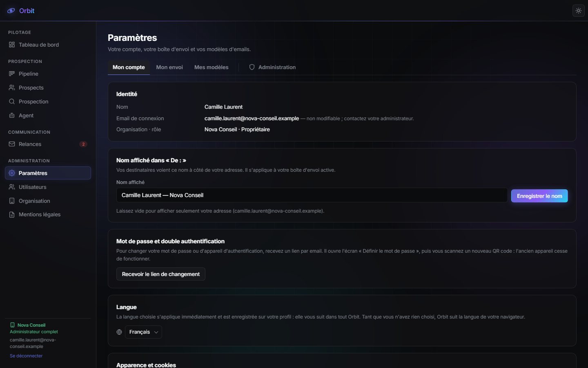Viewport: 588px width, 368px height.
Task: Switch to the Mon envoi tab
Action: (x=169, y=67)
